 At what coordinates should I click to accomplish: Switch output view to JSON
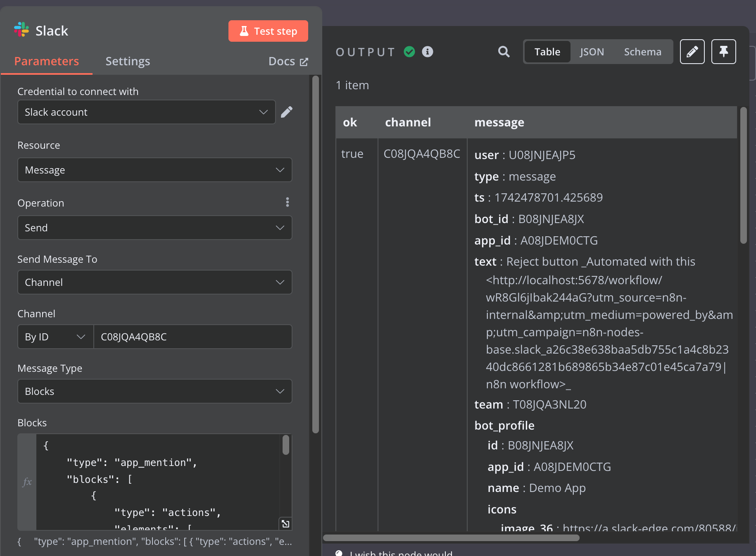pos(592,52)
